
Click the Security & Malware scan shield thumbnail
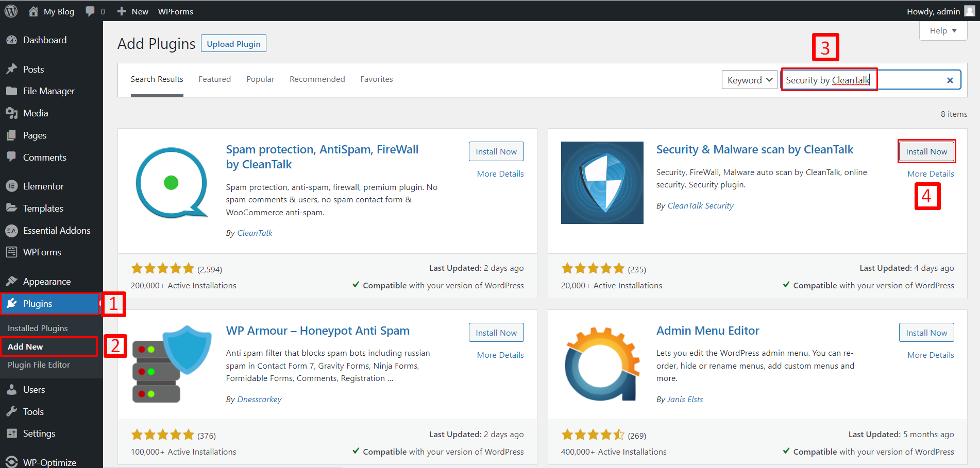pos(602,183)
